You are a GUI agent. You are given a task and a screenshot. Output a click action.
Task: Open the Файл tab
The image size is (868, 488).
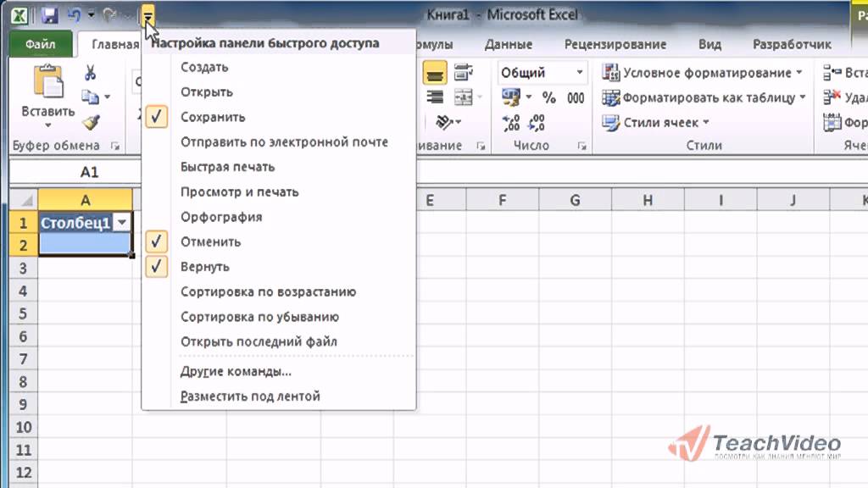(x=41, y=44)
